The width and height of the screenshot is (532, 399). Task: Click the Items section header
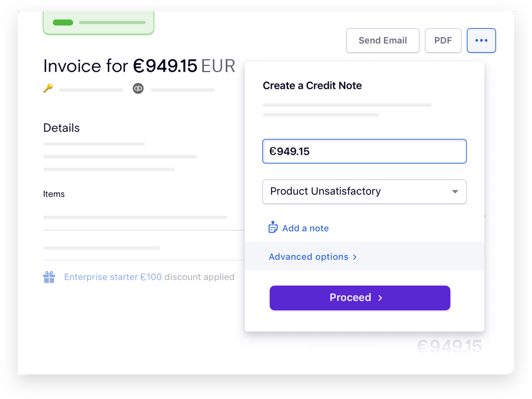(x=54, y=194)
